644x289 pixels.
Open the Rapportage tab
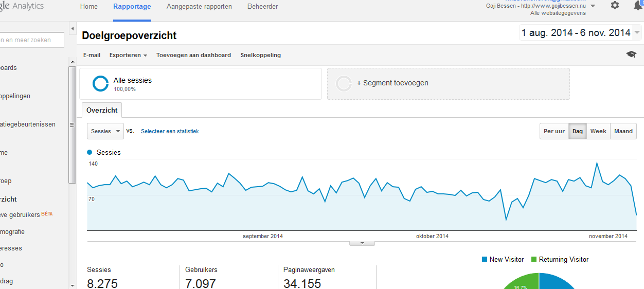(x=132, y=7)
